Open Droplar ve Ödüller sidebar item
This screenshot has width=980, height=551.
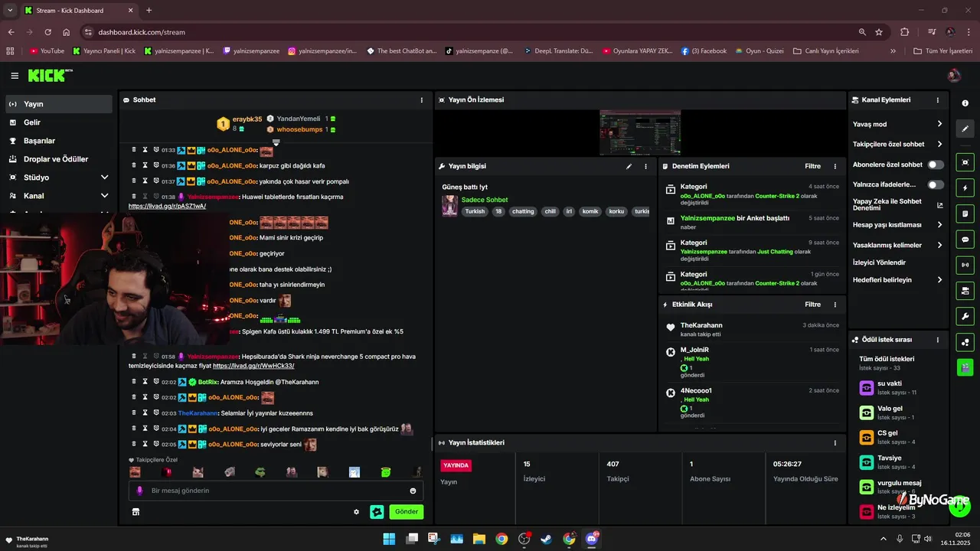[59, 159]
